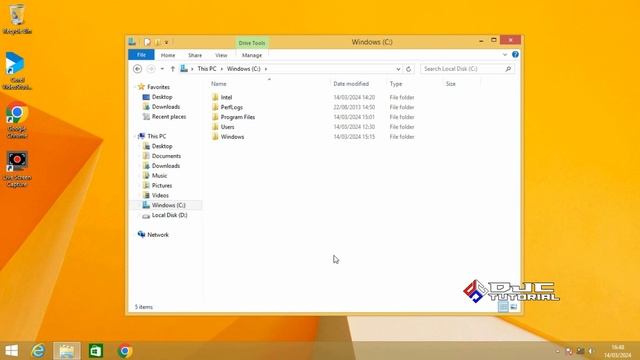640x360 pixels.
Task: Click the Windows Start button
Action: [11, 351]
